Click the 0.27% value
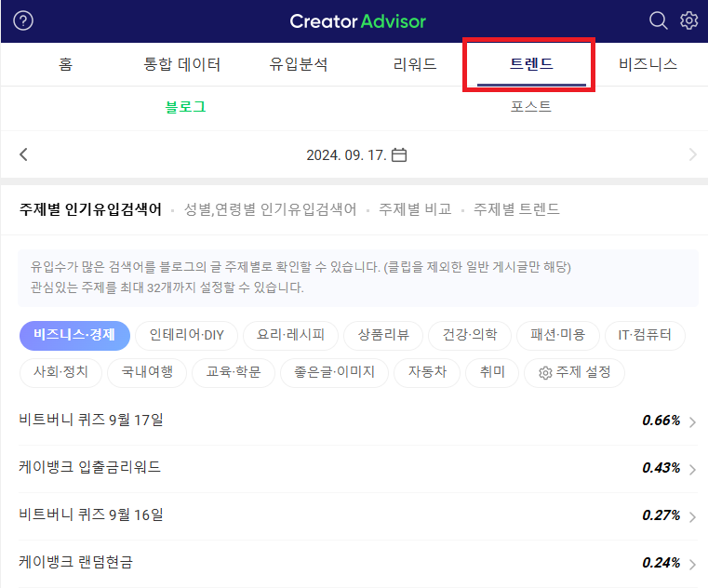Image resolution: width=708 pixels, height=588 pixels. [x=661, y=515]
